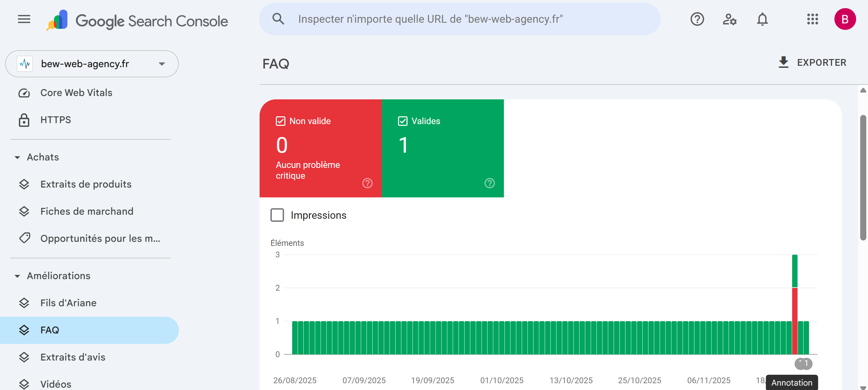Select the green Valides card
This screenshot has width=868, height=390.
pos(443,148)
